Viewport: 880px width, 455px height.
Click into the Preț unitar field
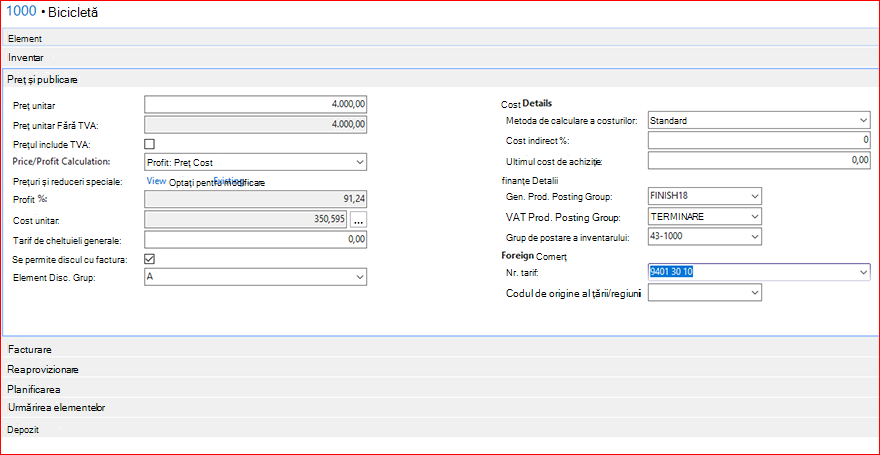pyautogui.click(x=255, y=104)
